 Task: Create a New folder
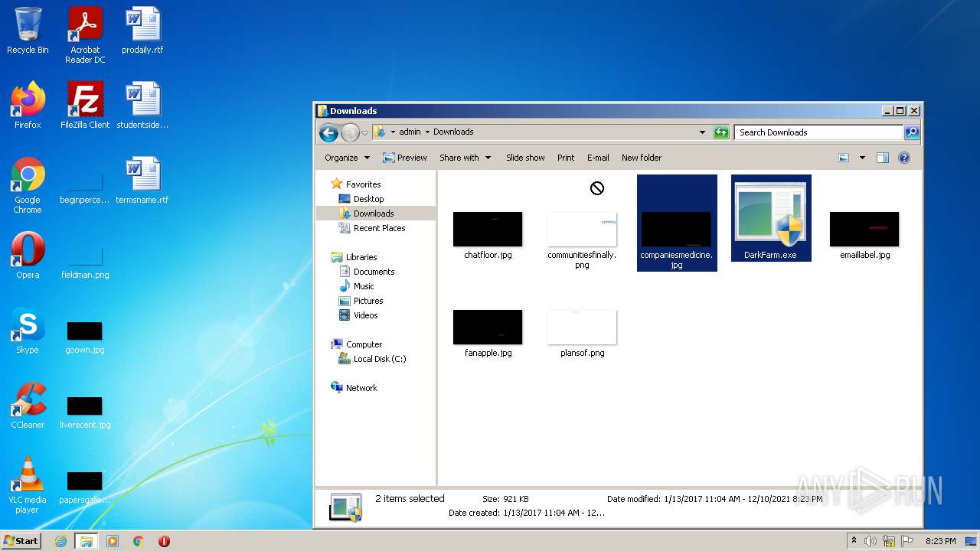pos(642,158)
